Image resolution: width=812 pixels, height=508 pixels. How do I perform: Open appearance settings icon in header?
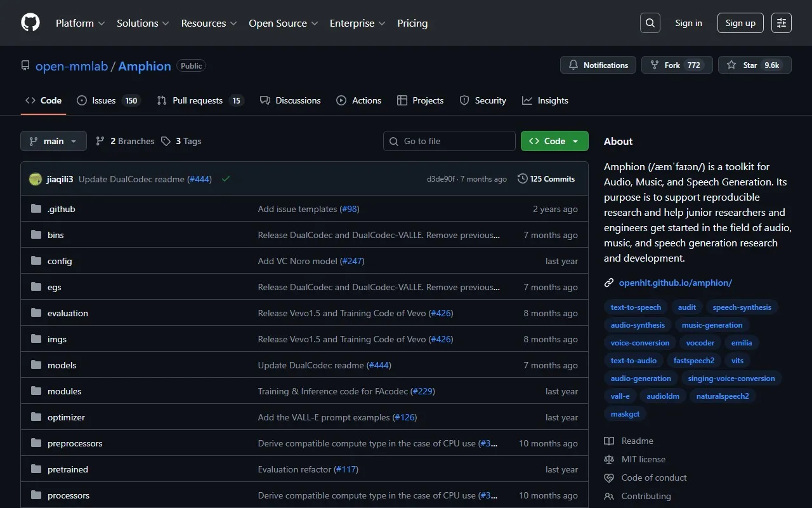click(x=782, y=23)
